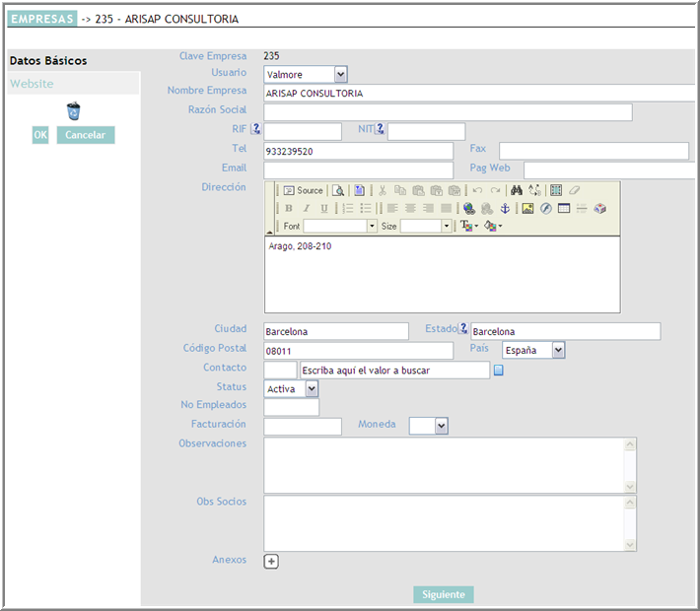Click the Insert Link globe icon

(468, 208)
